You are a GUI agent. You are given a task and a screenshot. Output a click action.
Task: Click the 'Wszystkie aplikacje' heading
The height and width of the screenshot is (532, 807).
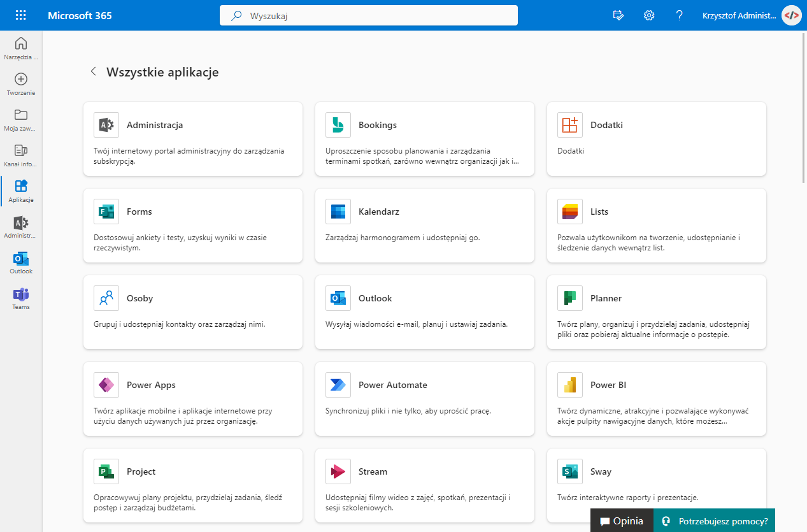click(x=162, y=72)
